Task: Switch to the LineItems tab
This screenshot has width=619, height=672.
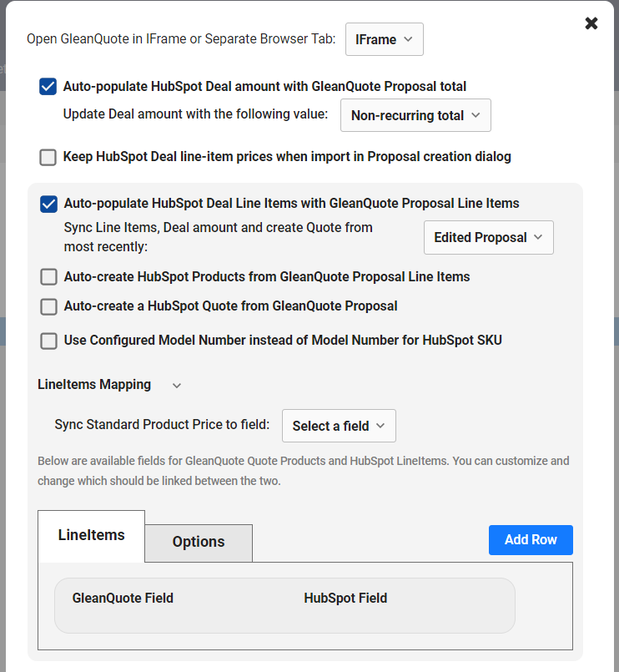Action: tap(91, 536)
